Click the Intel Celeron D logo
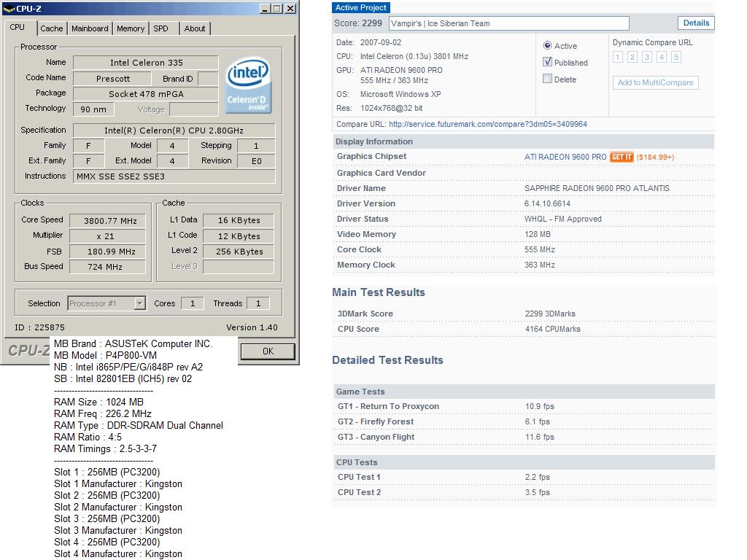 point(248,85)
